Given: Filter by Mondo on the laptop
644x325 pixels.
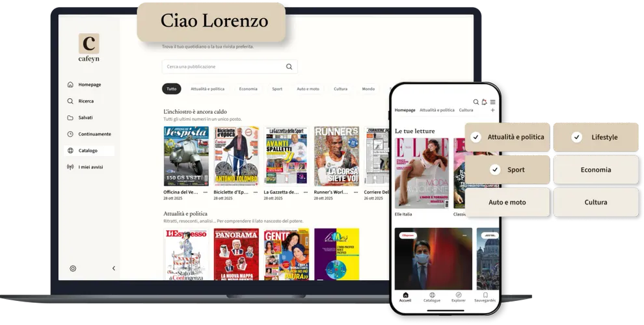Looking at the screenshot, I should [368, 88].
